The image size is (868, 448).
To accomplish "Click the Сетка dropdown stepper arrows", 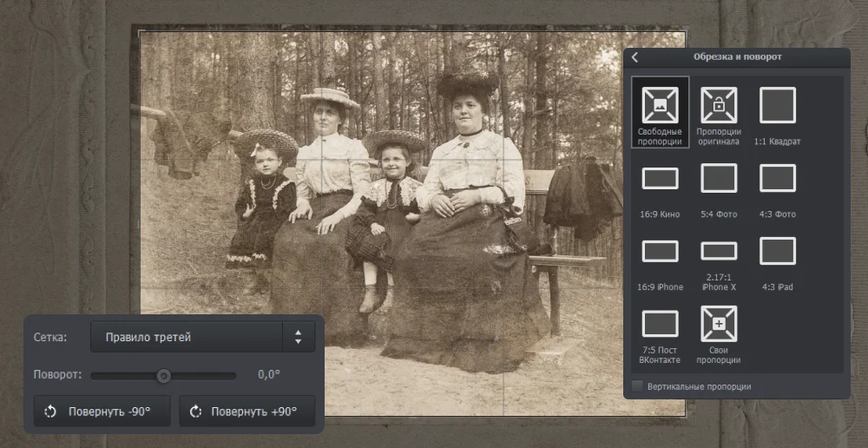I will point(299,337).
